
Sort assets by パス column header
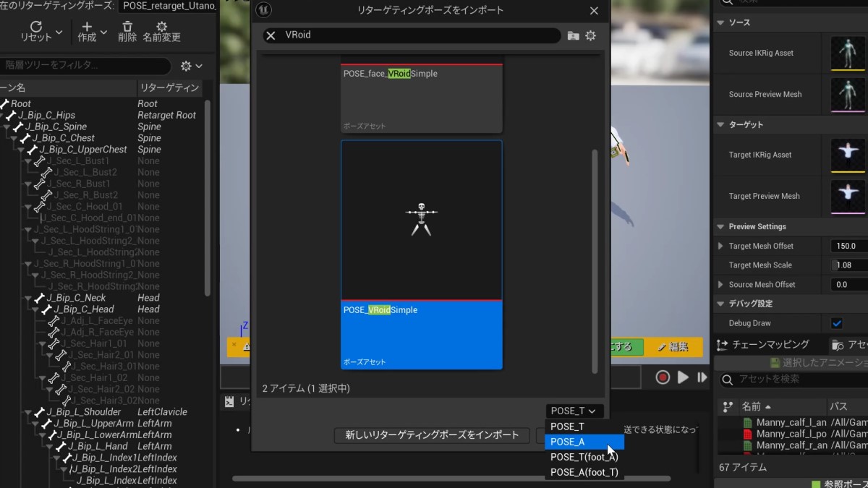[848, 406]
